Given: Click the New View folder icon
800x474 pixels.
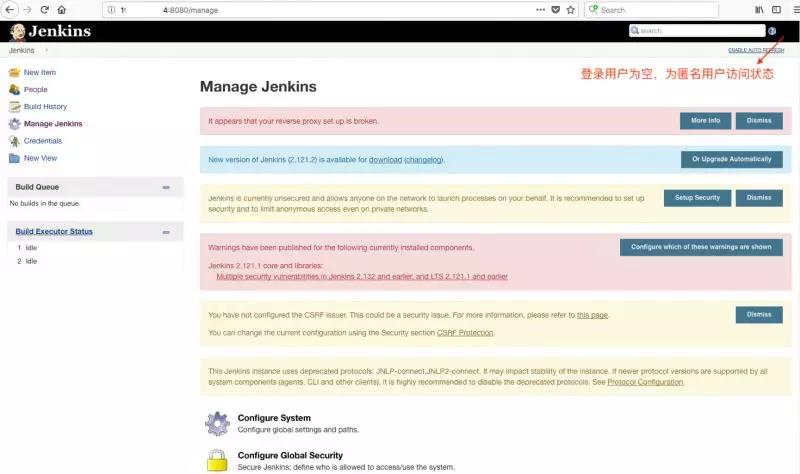Looking at the screenshot, I should pos(14,158).
